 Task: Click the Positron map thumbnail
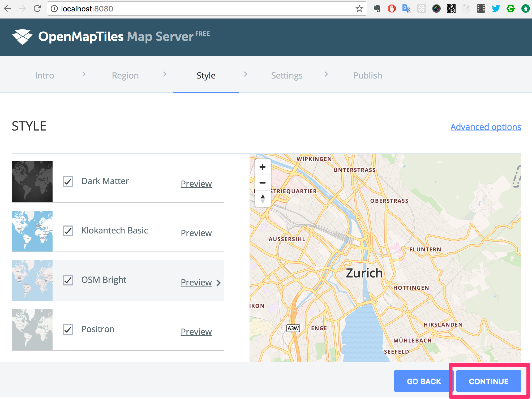tap(32, 330)
